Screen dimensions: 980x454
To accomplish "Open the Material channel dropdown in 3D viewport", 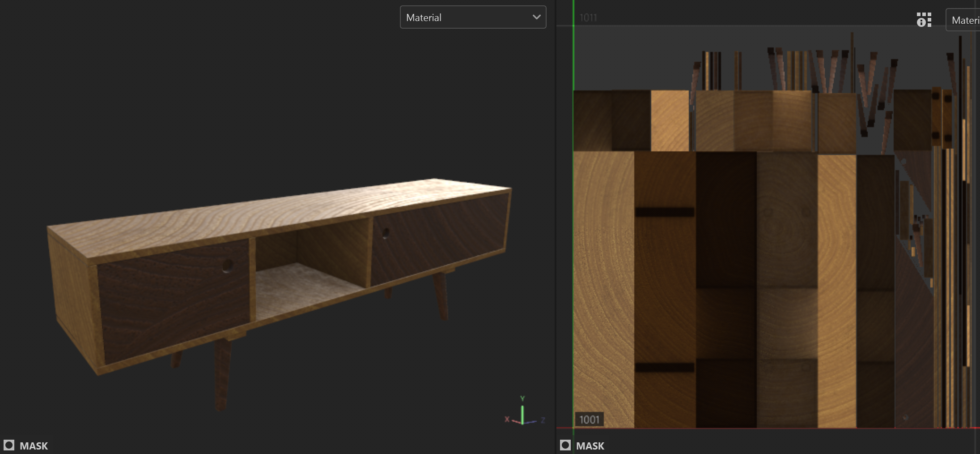I will point(473,17).
